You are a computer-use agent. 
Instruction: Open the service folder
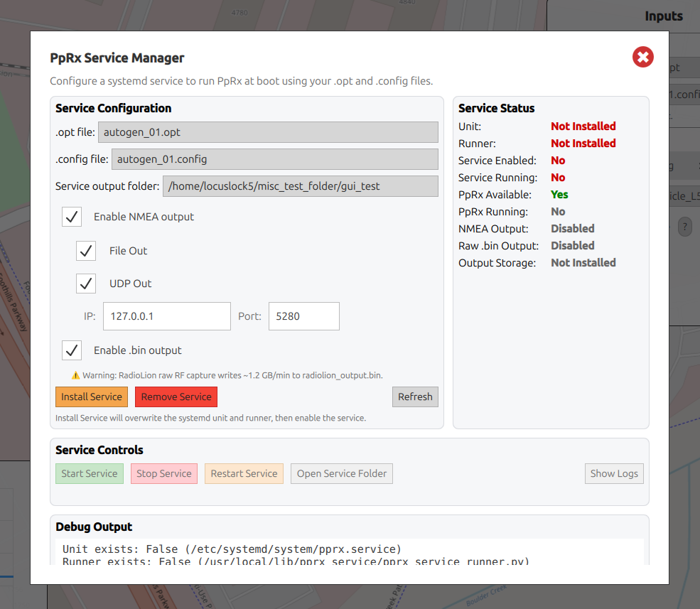click(x=342, y=474)
